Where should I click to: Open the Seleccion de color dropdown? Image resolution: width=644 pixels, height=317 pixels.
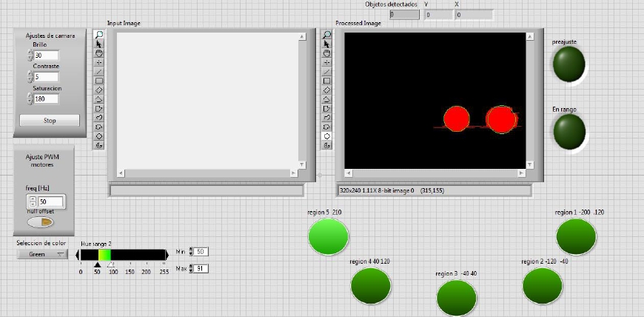pyautogui.click(x=42, y=254)
